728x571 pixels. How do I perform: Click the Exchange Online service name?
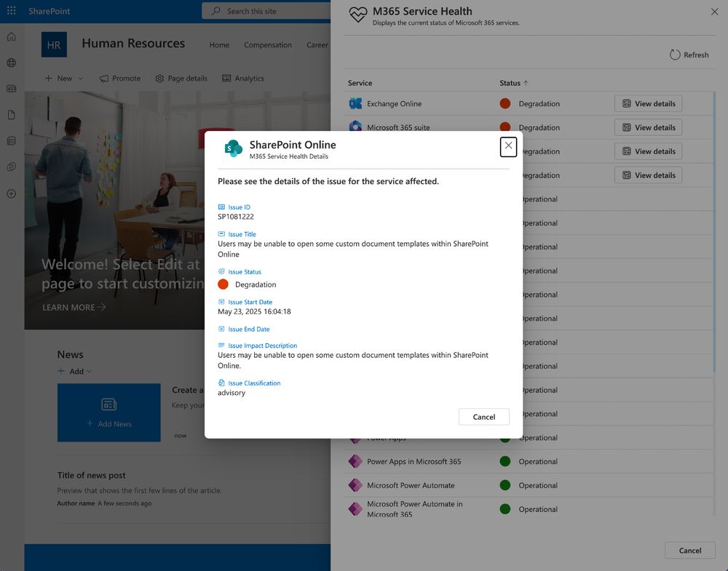tap(394, 103)
